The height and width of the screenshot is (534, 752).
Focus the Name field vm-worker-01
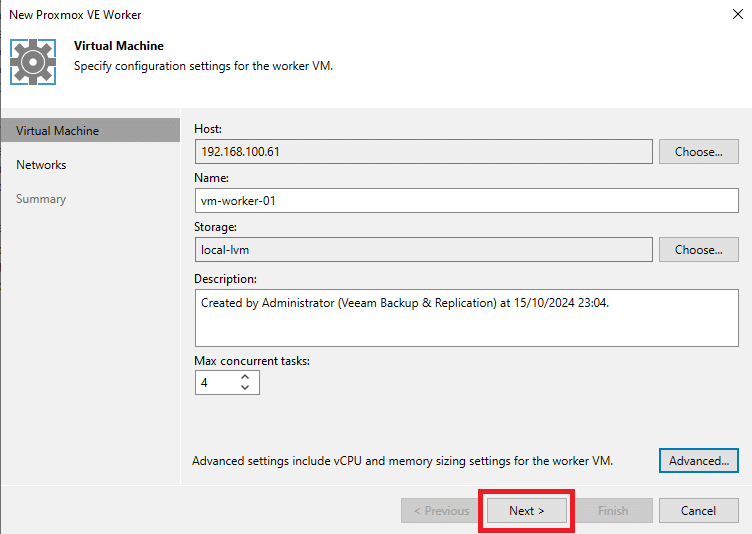pos(467,201)
